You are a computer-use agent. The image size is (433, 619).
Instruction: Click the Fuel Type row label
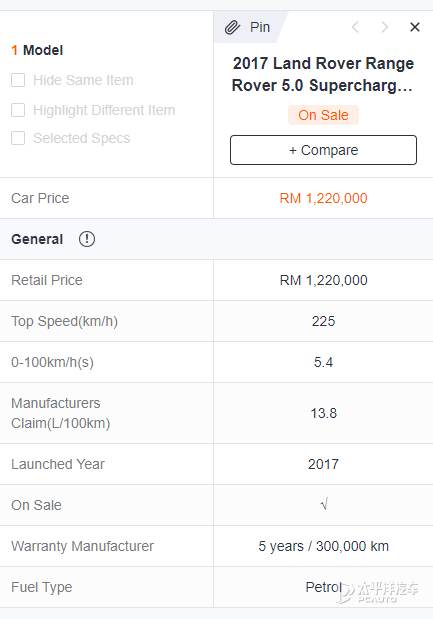coord(42,587)
